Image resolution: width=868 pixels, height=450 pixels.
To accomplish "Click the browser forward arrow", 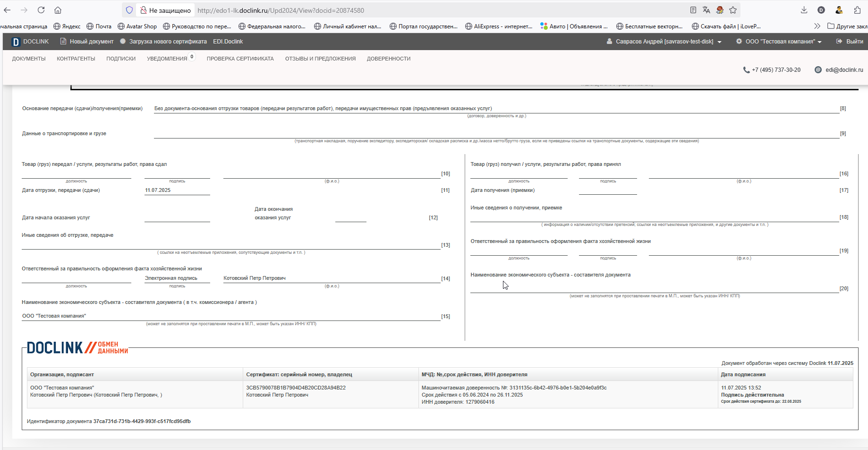I will point(24,10).
